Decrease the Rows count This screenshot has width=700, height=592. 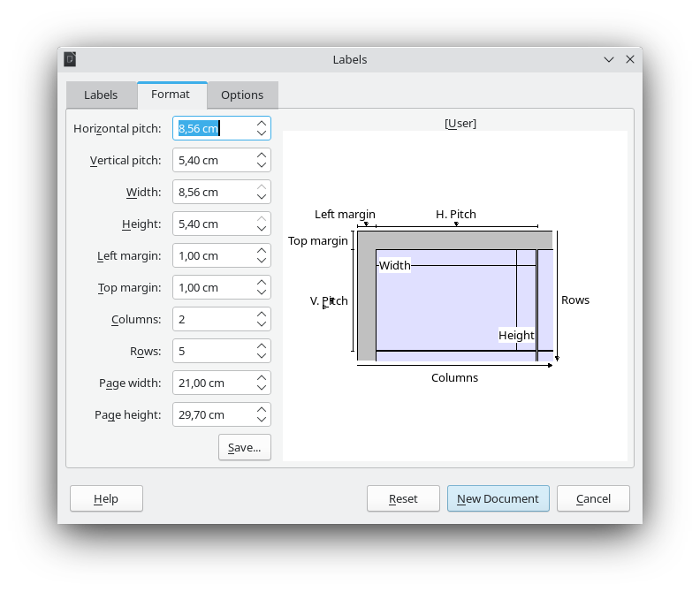pos(262,356)
